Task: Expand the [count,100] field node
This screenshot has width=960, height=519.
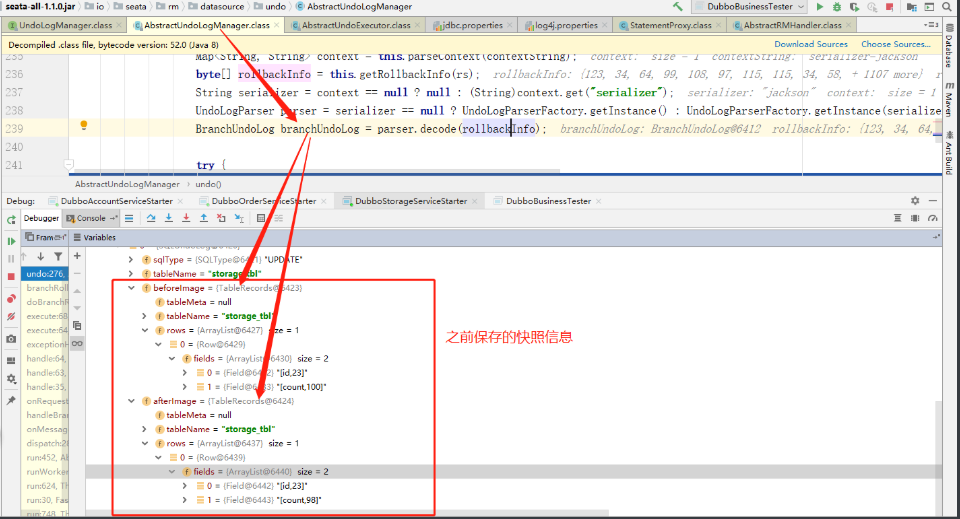Action: 184,387
